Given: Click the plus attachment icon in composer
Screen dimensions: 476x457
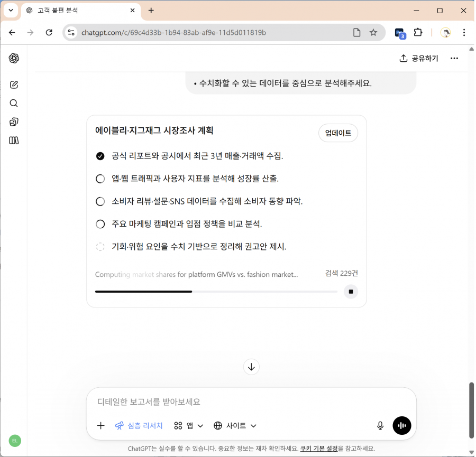Looking at the screenshot, I should pos(101,426).
